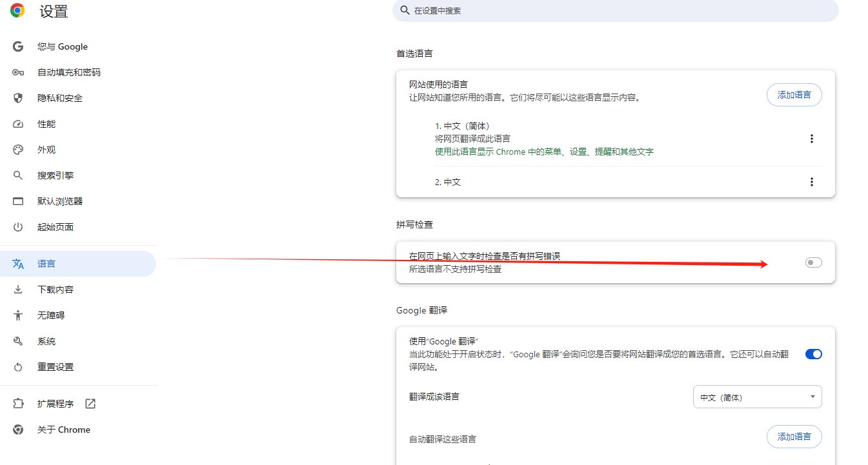Click the shield icon for 隐私和安全
868x465 pixels.
pos(18,98)
